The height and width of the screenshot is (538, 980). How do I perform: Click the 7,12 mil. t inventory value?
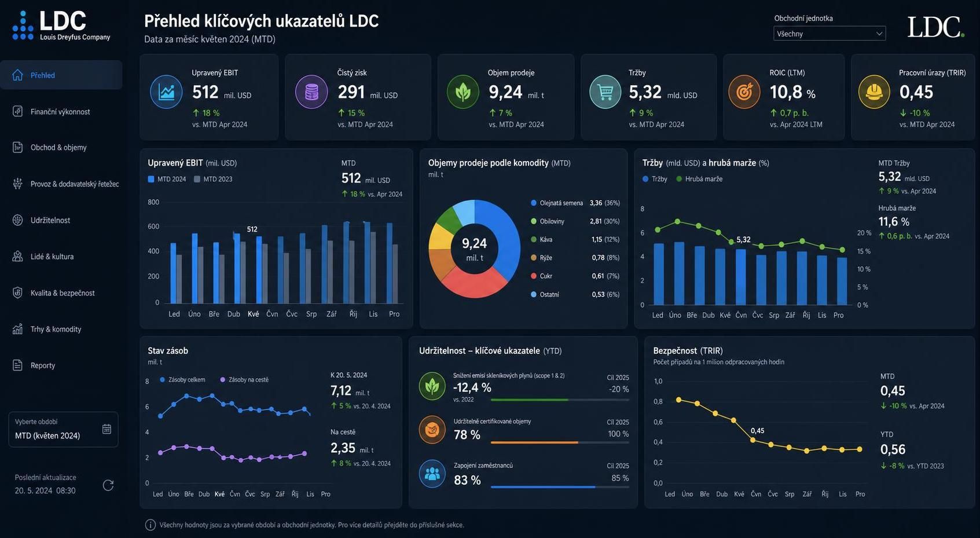(350, 391)
